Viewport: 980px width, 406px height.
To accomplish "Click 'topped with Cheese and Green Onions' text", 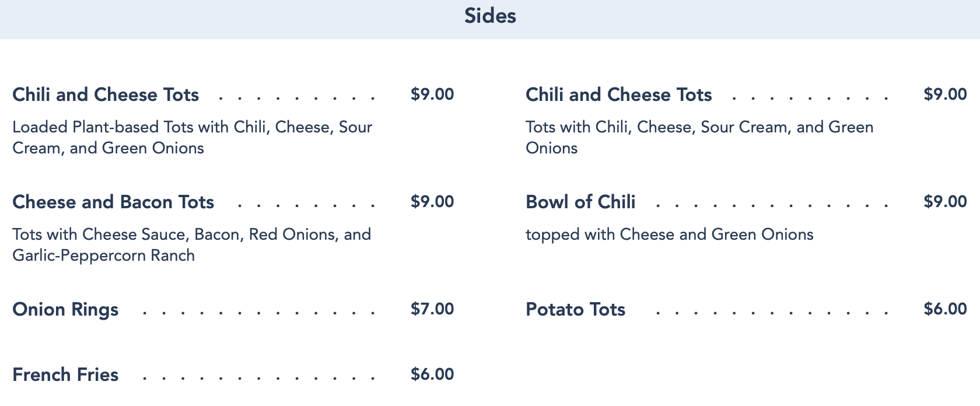I will (x=669, y=235).
